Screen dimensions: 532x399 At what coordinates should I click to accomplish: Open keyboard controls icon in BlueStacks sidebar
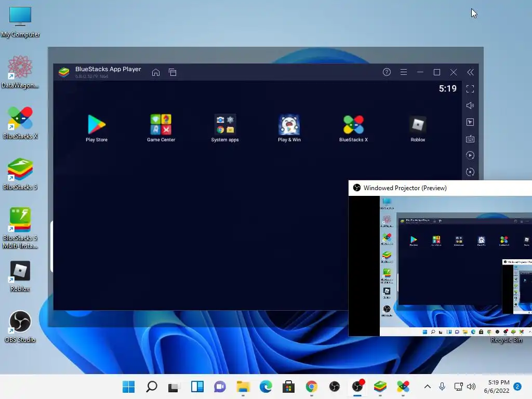point(470,139)
